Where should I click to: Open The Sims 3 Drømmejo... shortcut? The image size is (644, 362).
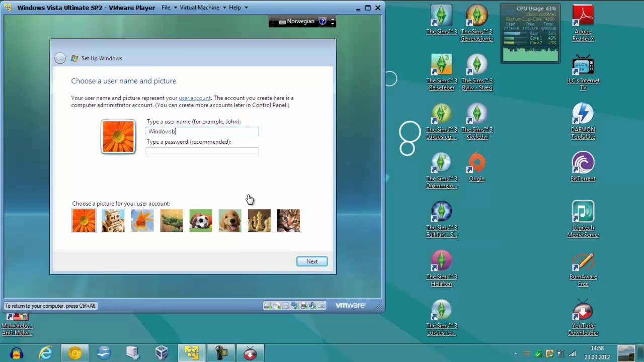click(441, 170)
